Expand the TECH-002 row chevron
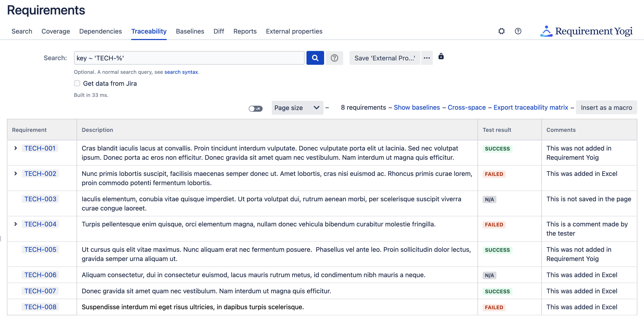Viewport: 644px width, 322px height. coord(16,174)
